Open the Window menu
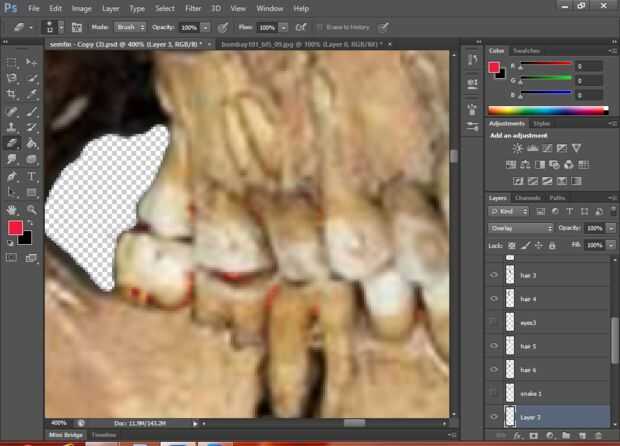Screen dimensions: 620x446 point(269,8)
